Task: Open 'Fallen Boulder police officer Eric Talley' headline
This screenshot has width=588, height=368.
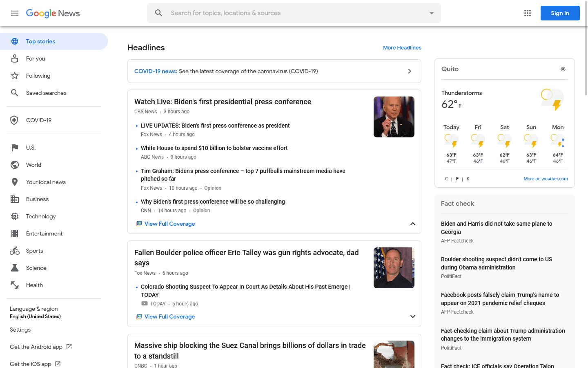Action: (247, 258)
